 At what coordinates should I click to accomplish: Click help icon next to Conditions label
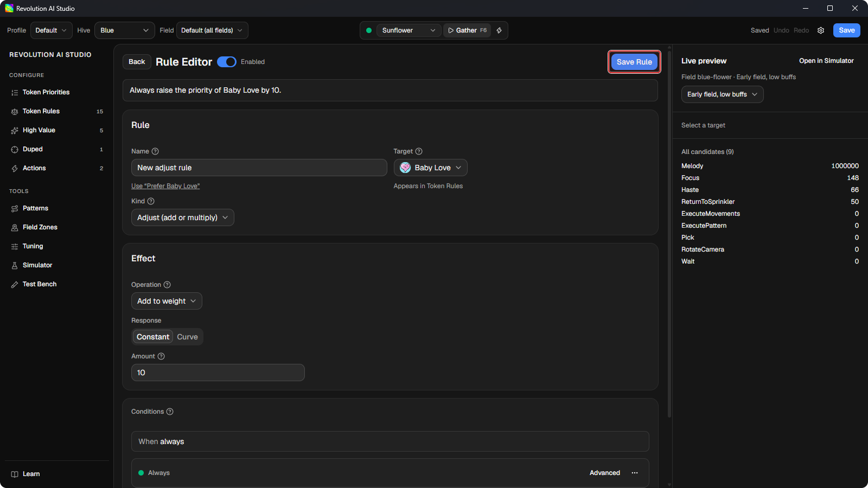point(170,412)
